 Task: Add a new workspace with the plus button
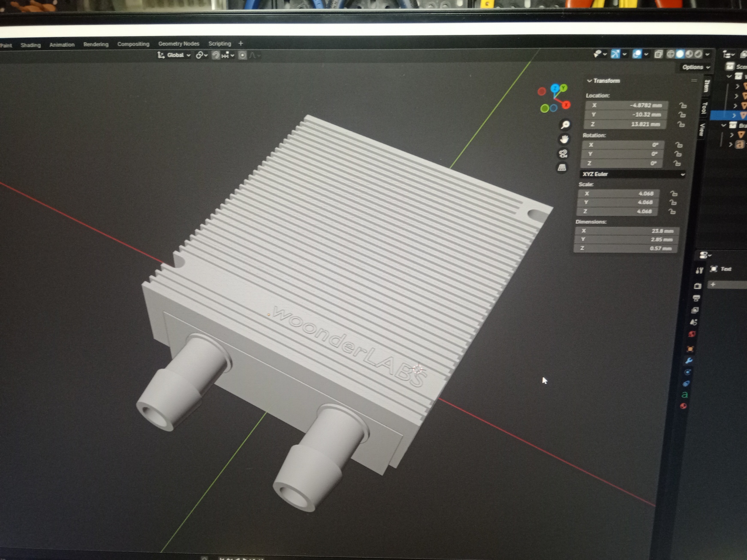(241, 43)
